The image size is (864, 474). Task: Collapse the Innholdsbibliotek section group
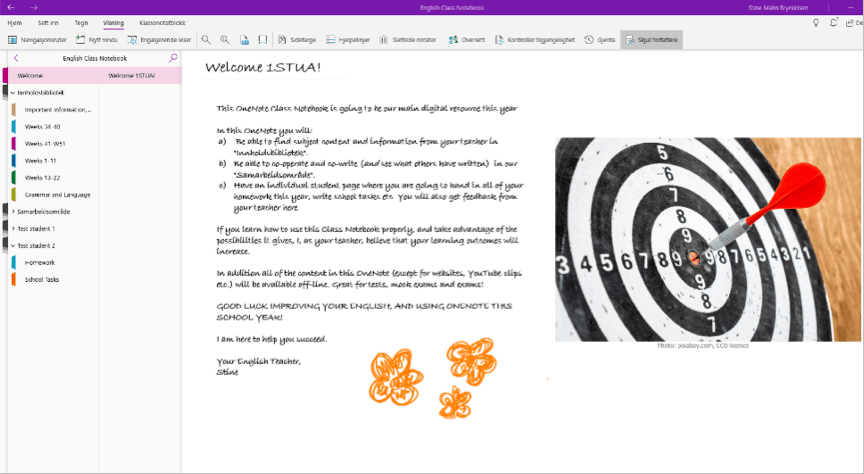[12, 93]
